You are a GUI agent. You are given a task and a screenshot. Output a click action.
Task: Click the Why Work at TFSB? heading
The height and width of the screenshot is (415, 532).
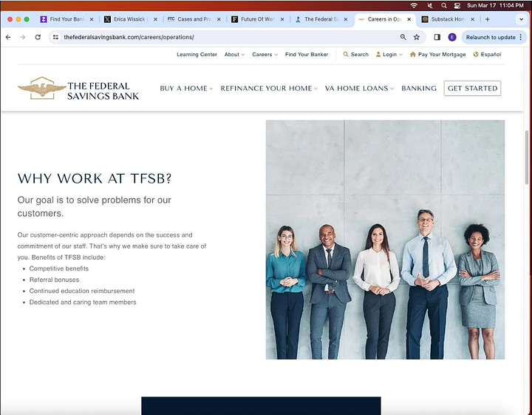(95, 178)
